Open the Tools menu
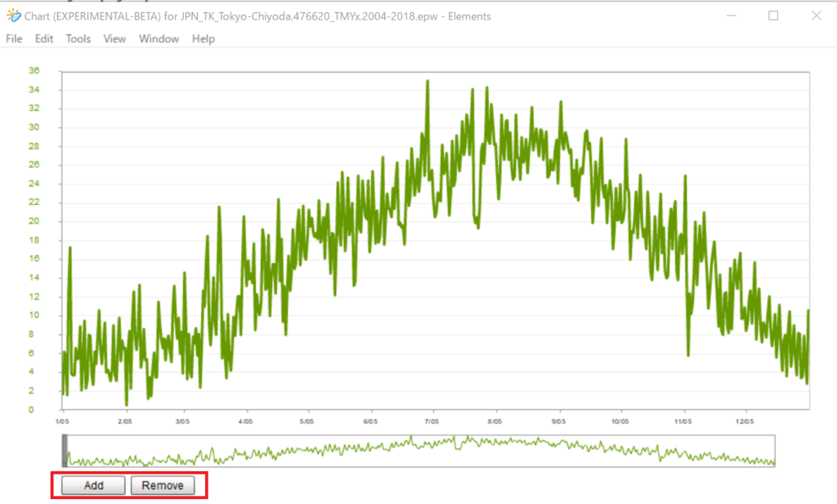Viewport: 837px width, 504px height. [x=78, y=39]
